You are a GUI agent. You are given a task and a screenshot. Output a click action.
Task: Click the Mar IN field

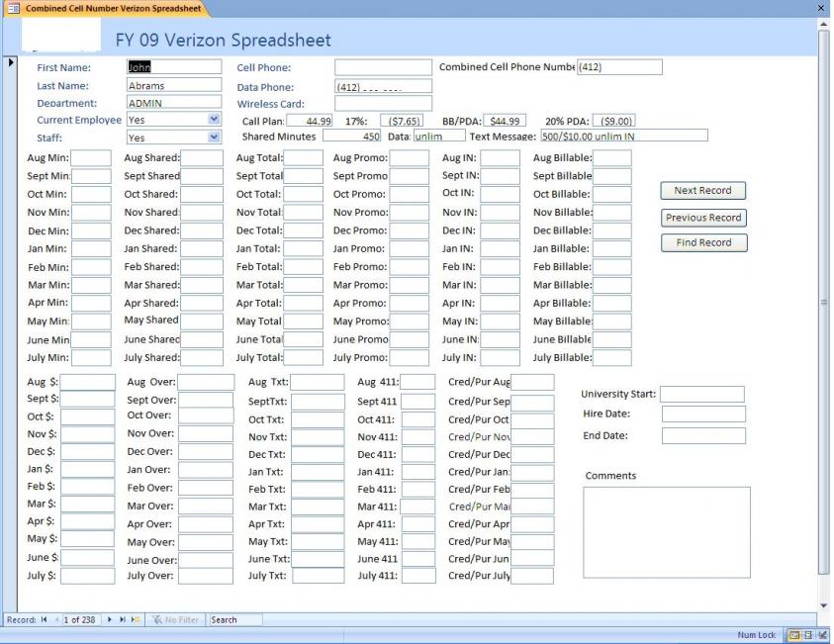pyautogui.click(x=500, y=285)
